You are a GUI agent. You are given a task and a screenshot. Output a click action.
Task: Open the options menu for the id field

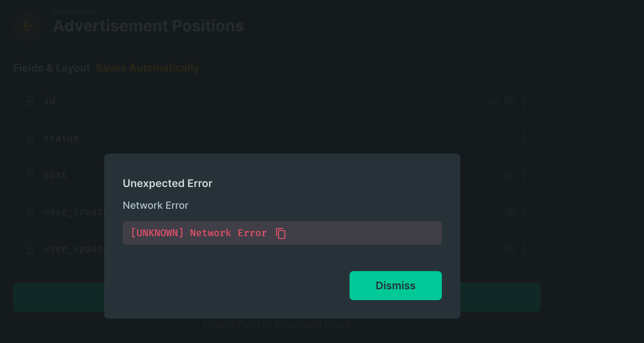click(x=524, y=101)
